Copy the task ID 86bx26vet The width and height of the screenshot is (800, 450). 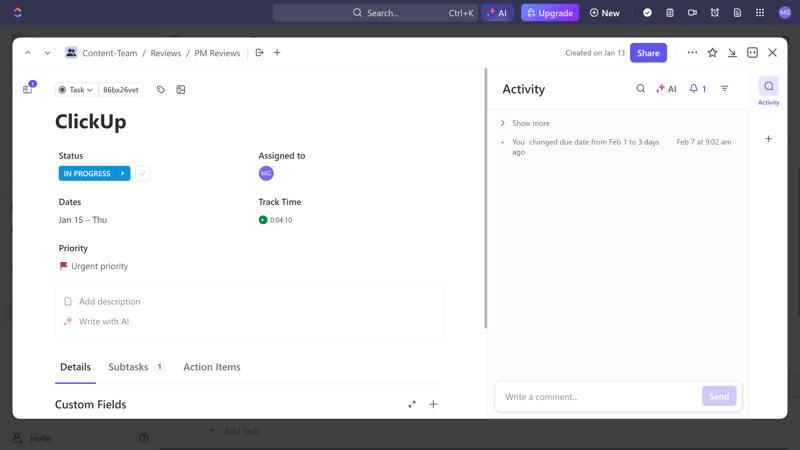coord(121,90)
